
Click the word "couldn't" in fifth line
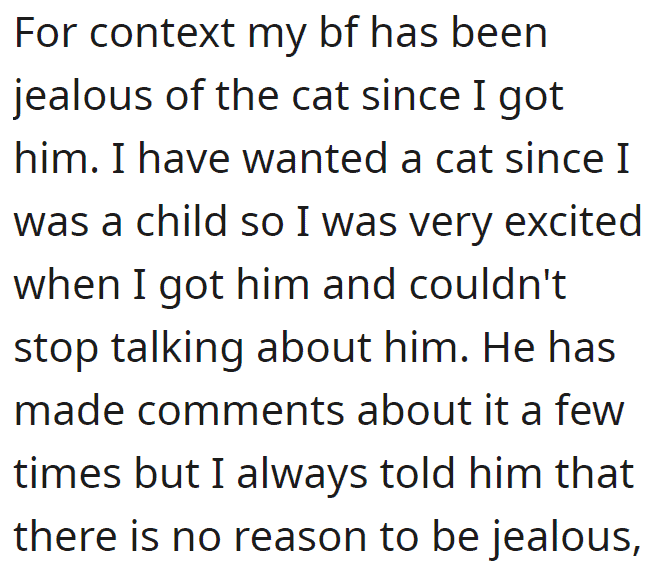[x=487, y=284]
